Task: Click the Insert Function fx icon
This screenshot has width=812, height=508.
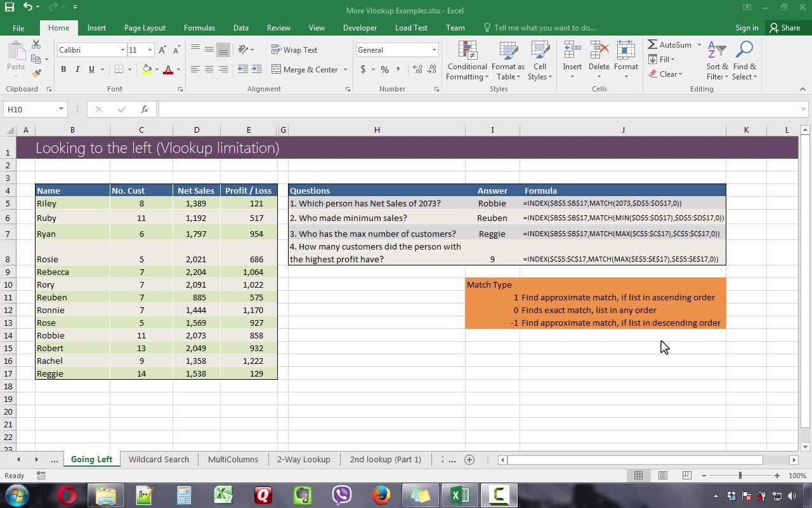Action: click(145, 109)
